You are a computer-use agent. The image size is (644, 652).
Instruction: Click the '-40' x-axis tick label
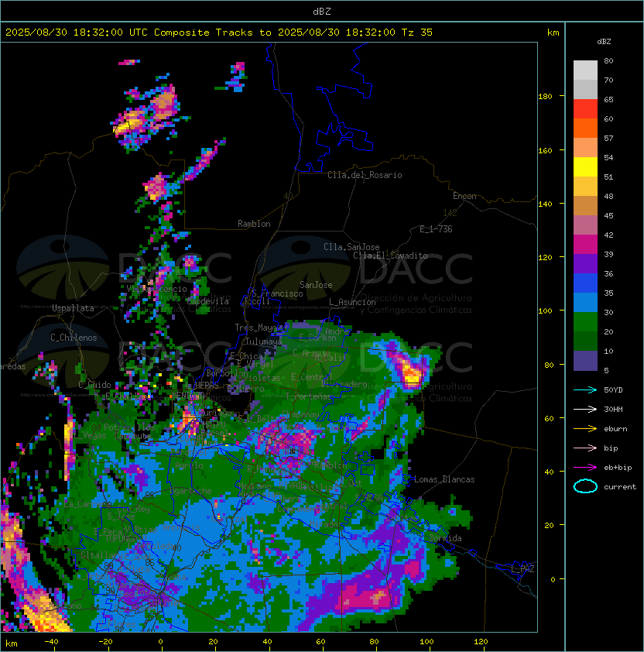[51, 642]
